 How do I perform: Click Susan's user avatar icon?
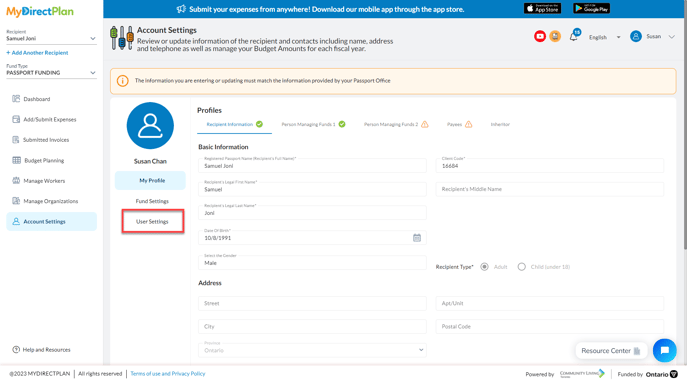(x=636, y=36)
